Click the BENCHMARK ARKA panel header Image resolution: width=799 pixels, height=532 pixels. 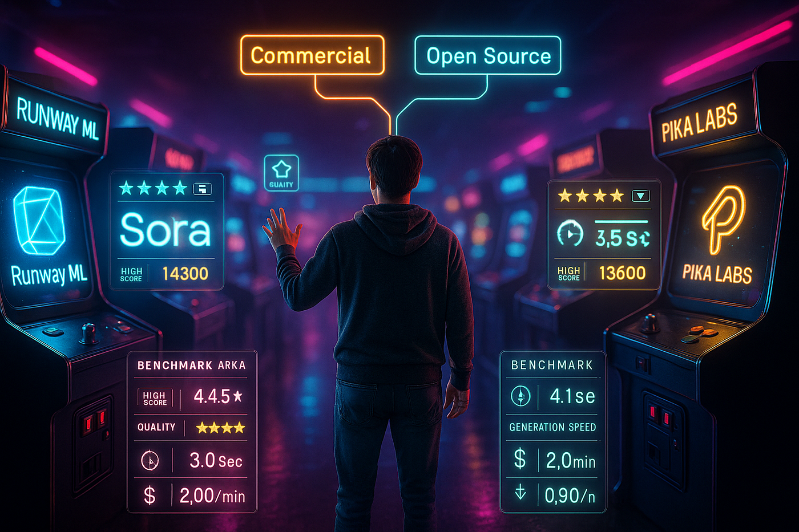pyautogui.click(x=192, y=366)
